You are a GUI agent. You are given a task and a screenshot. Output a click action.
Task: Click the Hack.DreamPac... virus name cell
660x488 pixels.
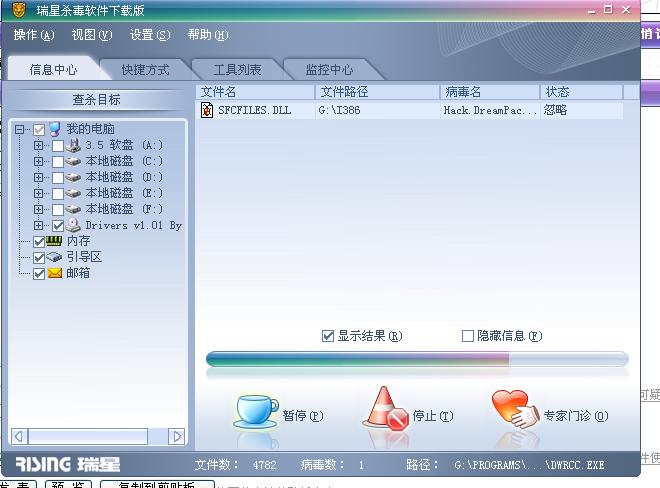tap(490, 110)
